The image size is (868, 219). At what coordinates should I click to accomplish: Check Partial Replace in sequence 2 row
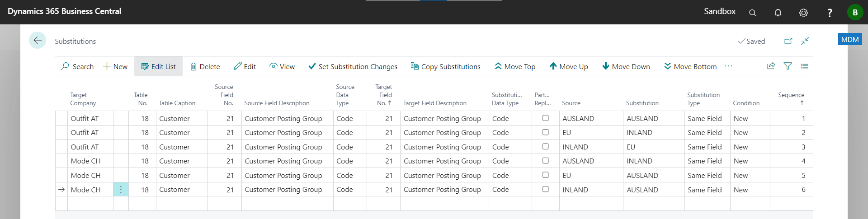pos(546,132)
